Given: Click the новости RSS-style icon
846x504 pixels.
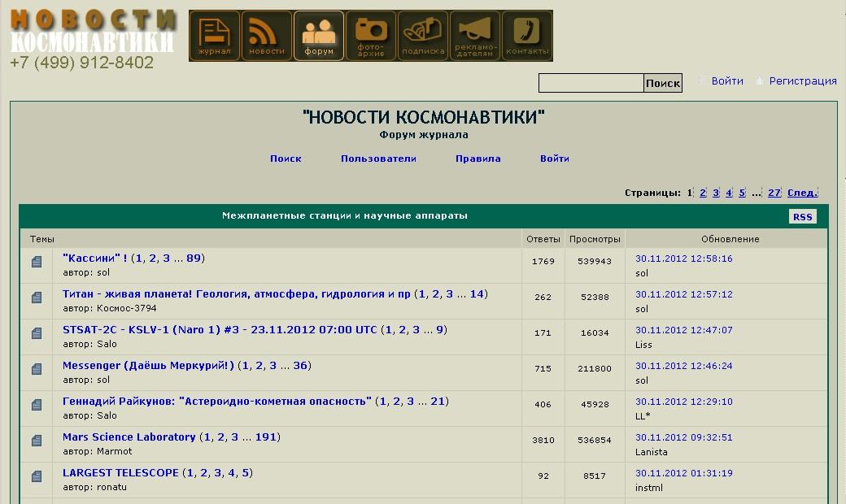Looking at the screenshot, I should [267, 36].
